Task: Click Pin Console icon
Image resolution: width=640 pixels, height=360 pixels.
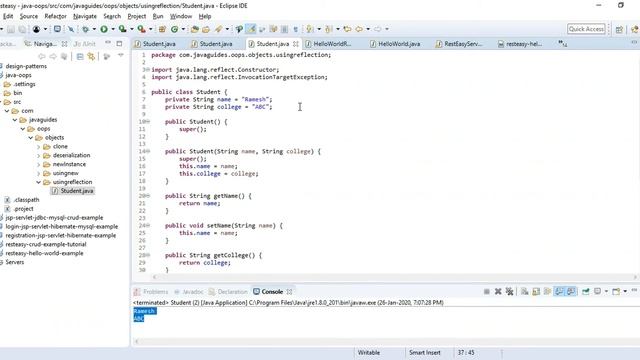Action: tap(586, 291)
